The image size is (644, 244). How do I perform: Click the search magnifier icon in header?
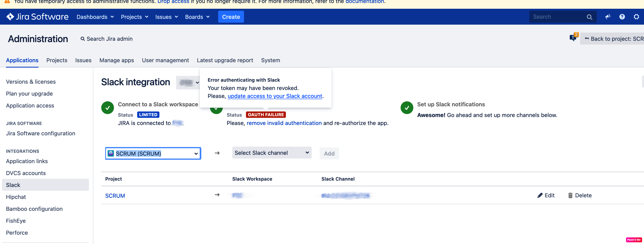(x=589, y=17)
